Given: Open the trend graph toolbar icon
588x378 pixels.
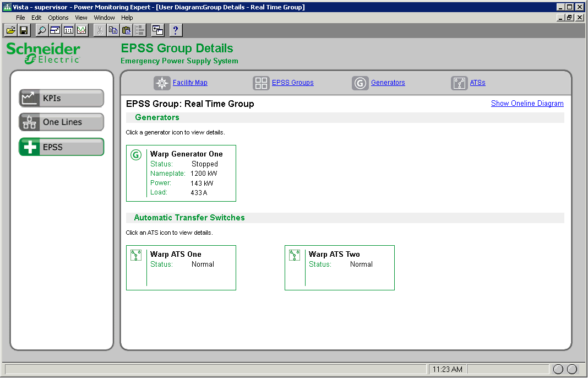Looking at the screenshot, I should [81, 30].
